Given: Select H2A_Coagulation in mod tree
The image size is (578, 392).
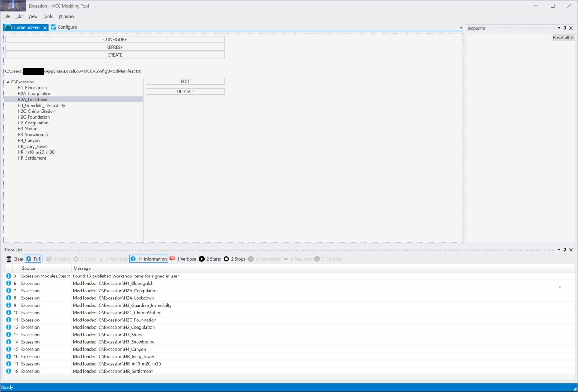Looking at the screenshot, I should pyautogui.click(x=34, y=94).
